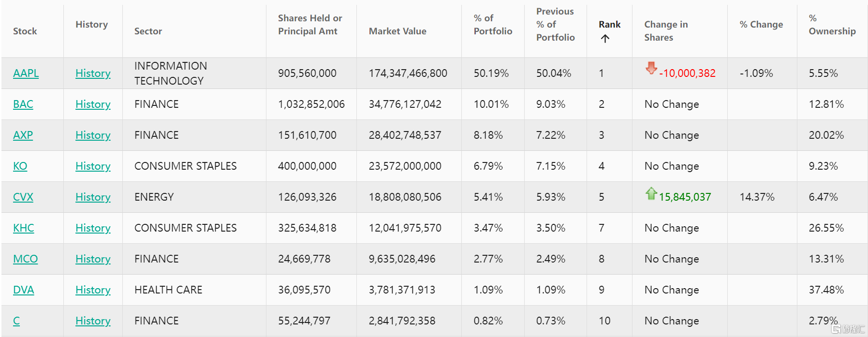This screenshot has width=868, height=337.
Task: Open History for the CVX row
Action: coord(93,197)
